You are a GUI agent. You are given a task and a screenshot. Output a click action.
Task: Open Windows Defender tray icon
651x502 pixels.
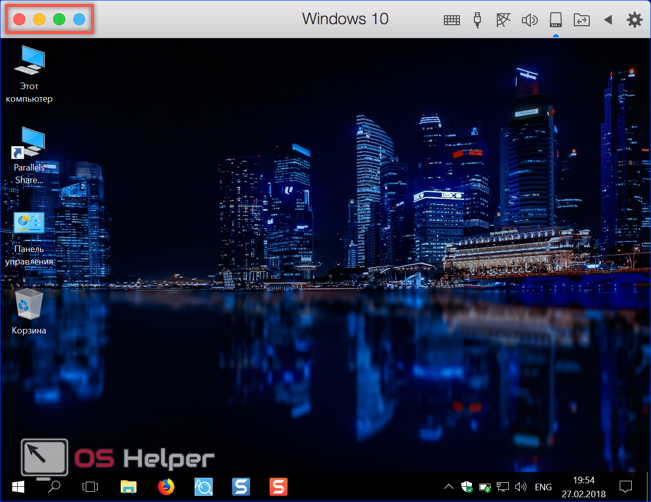tap(467, 487)
